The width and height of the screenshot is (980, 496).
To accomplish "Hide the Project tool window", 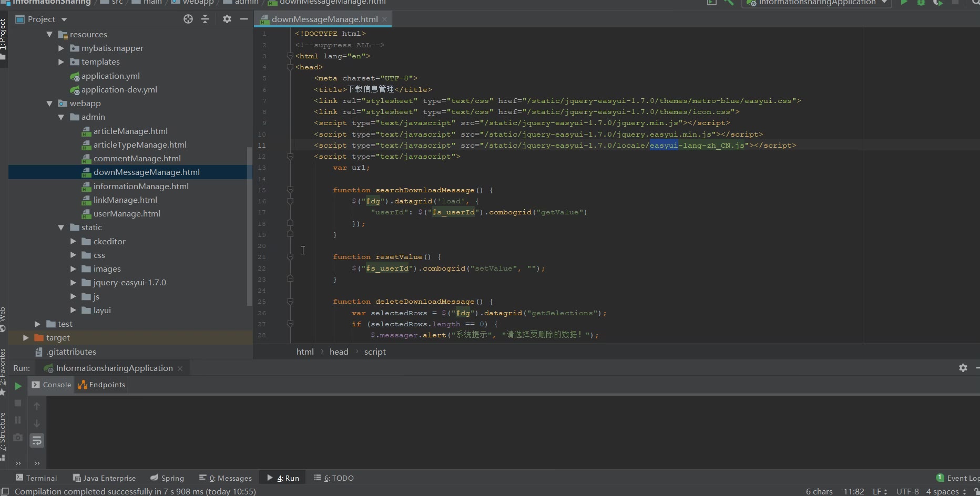I will point(244,19).
